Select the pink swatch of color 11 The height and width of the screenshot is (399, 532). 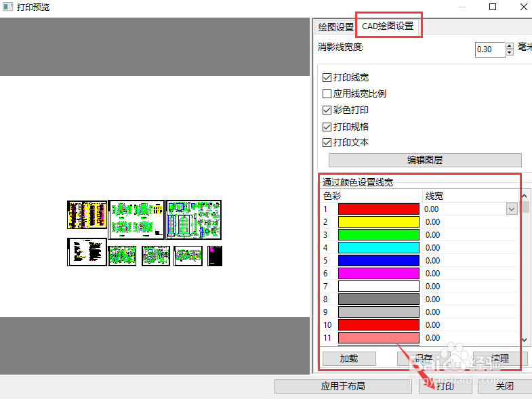tap(379, 338)
